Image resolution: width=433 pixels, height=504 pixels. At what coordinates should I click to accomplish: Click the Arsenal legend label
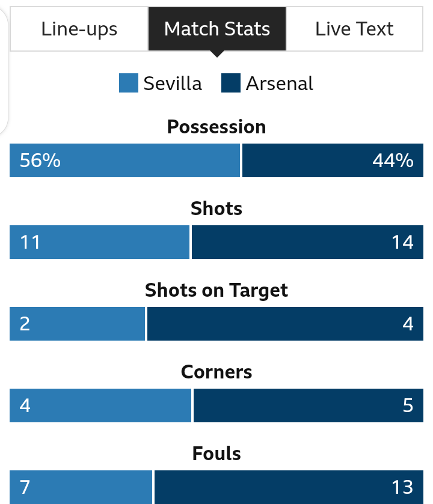[279, 83]
